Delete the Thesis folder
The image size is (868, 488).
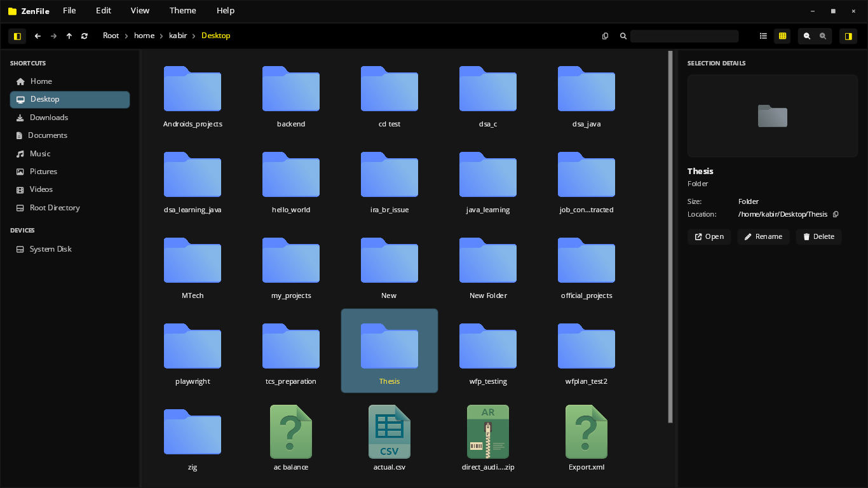click(x=818, y=237)
